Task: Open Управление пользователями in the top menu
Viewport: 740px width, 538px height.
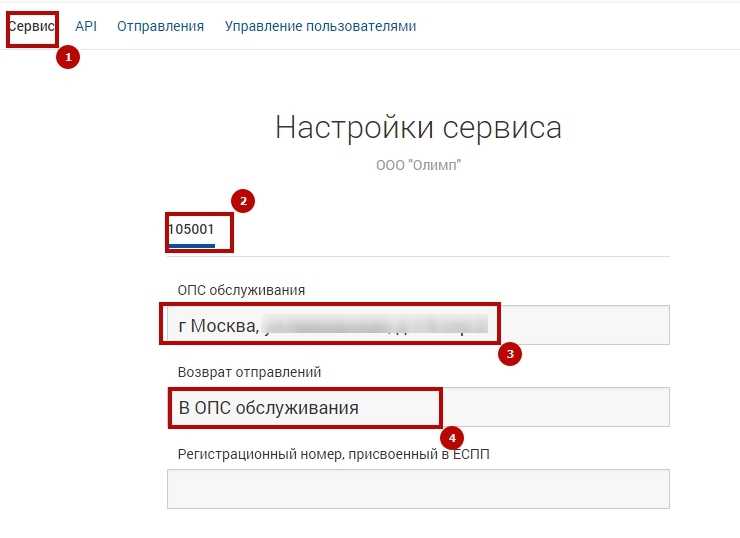Action: [320, 26]
